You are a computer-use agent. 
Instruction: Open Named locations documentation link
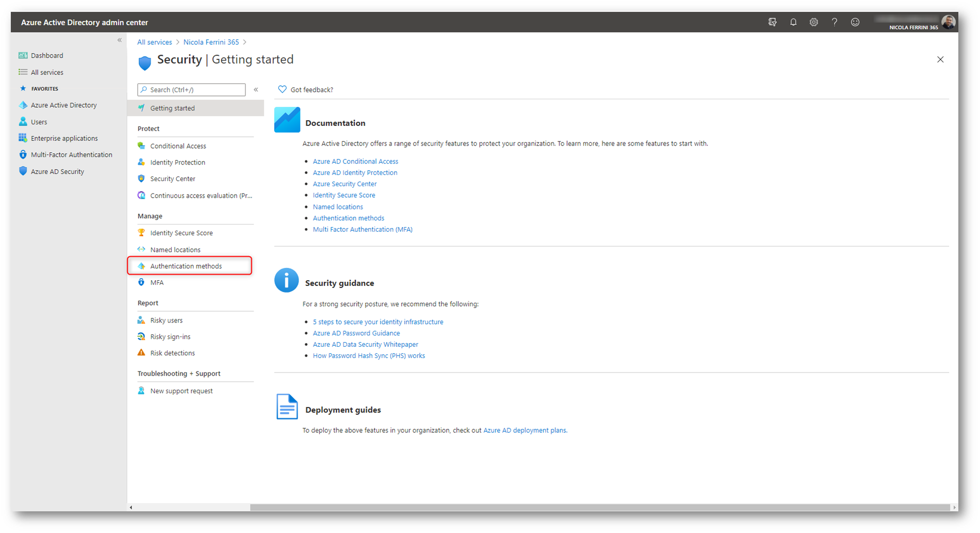pos(338,207)
